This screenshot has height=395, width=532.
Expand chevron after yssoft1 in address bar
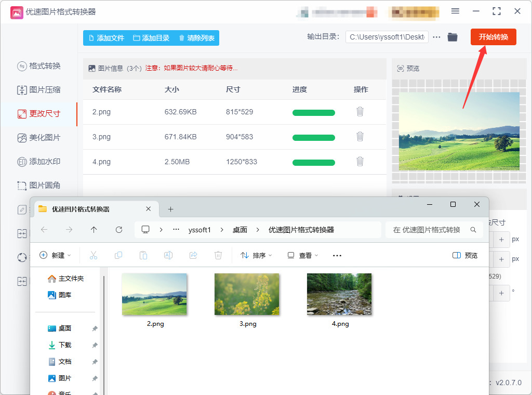click(x=222, y=230)
